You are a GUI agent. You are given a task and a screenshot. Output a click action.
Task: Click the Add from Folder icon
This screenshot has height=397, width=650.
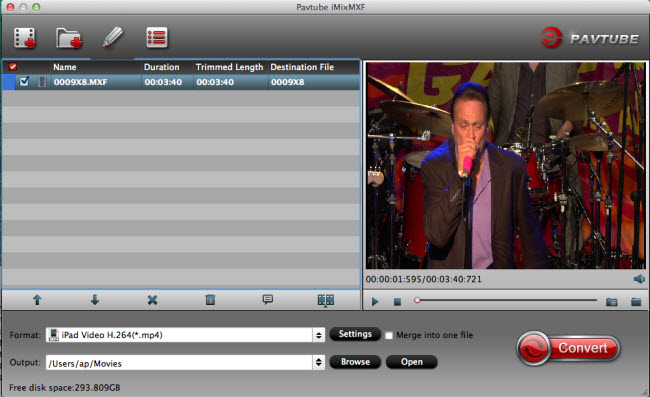point(69,38)
